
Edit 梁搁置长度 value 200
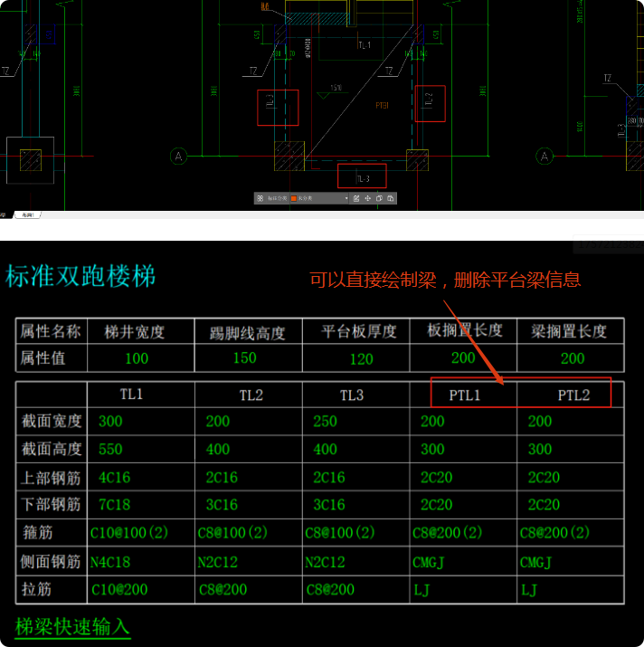[573, 358]
